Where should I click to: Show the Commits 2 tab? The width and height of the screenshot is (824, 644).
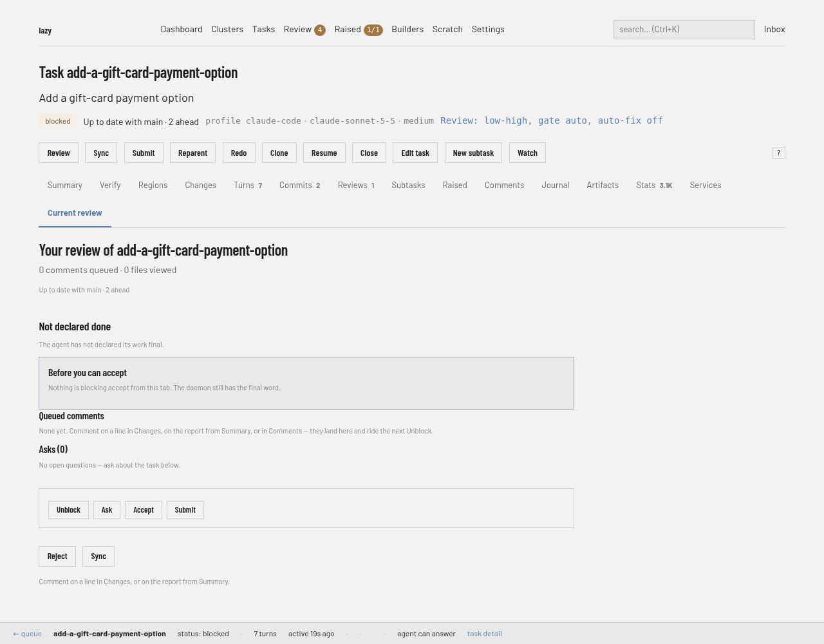[300, 185]
